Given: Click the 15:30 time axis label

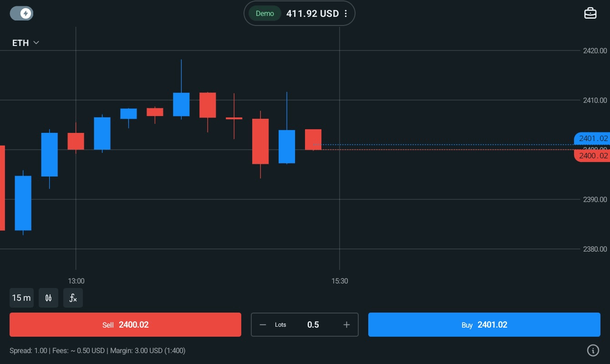Looking at the screenshot, I should [x=340, y=281].
